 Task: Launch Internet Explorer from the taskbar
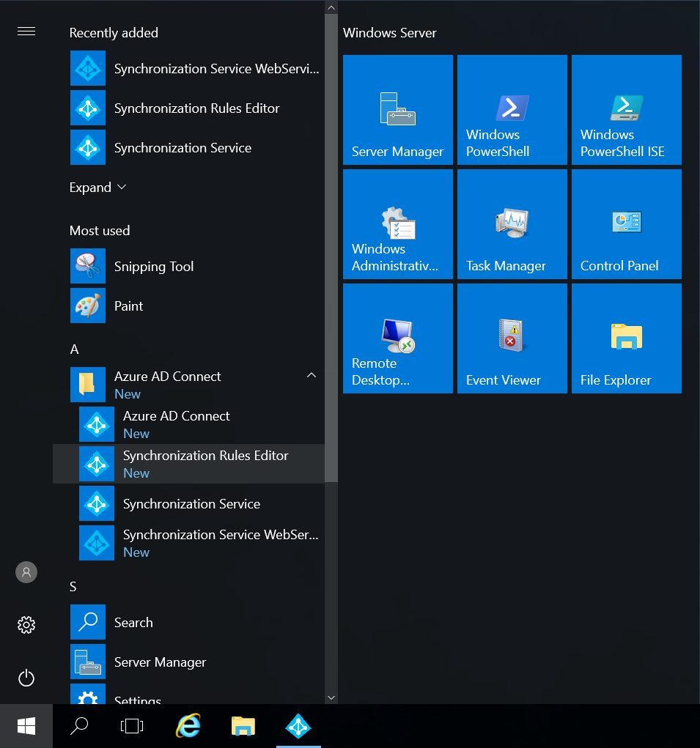(188, 726)
